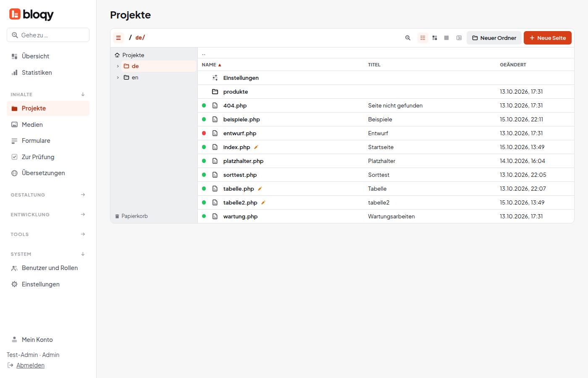
Task: Switch to list view icon
Action: tap(423, 38)
